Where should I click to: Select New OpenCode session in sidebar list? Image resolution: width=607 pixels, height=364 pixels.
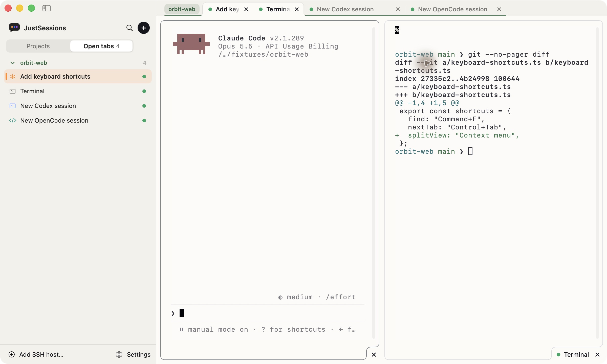(78, 120)
